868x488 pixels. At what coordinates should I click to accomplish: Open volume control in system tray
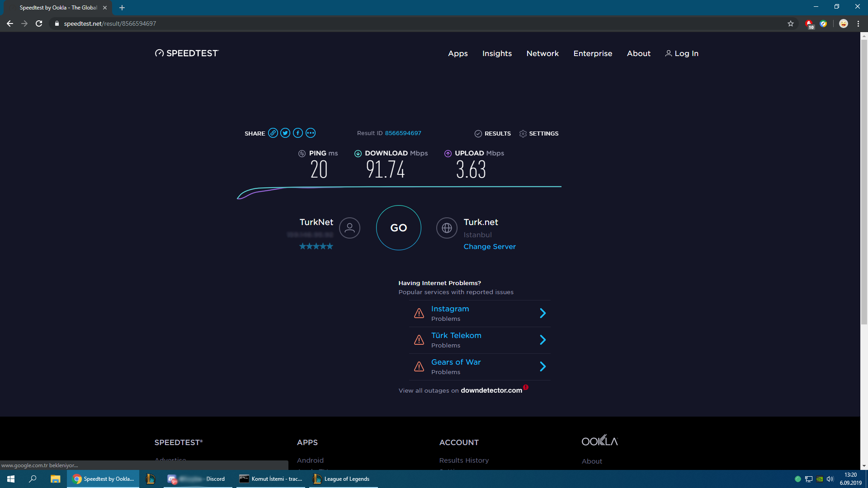coord(830,479)
